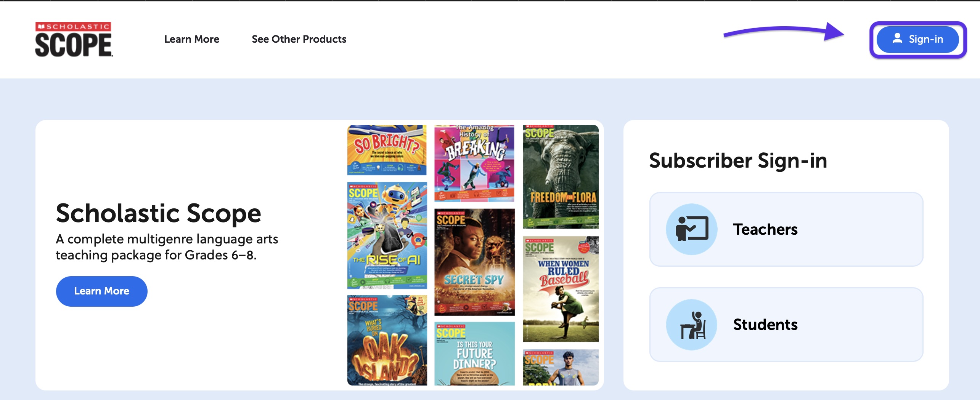Click the blue Learn More button
The height and width of the screenshot is (400, 980).
coord(101,291)
